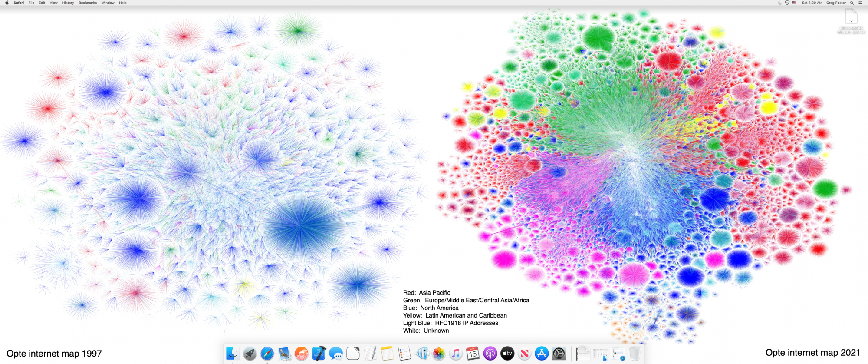Open document stack next to Dock divider

pos(583,354)
